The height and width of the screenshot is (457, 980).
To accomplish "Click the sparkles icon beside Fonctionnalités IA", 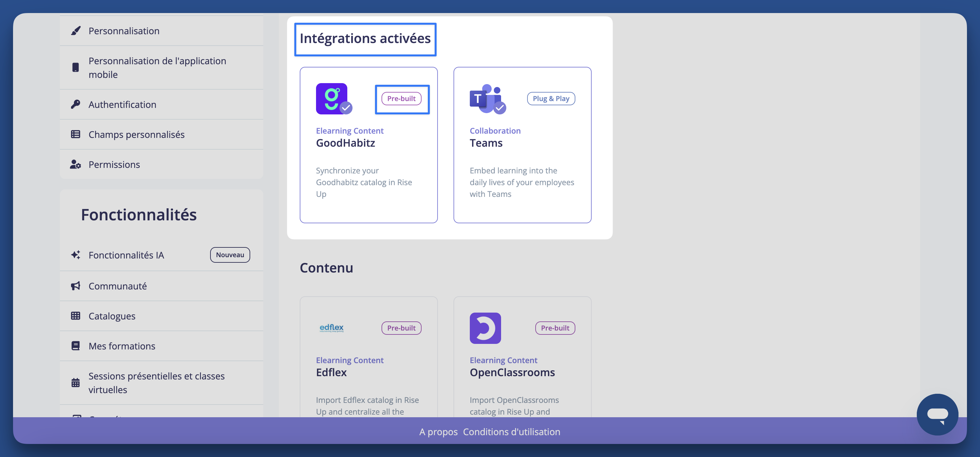I will [x=76, y=255].
